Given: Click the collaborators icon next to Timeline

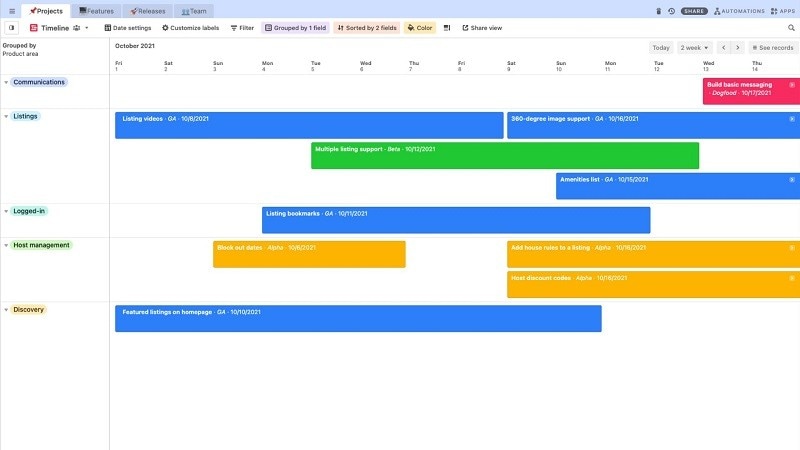Looking at the screenshot, I should [x=77, y=28].
